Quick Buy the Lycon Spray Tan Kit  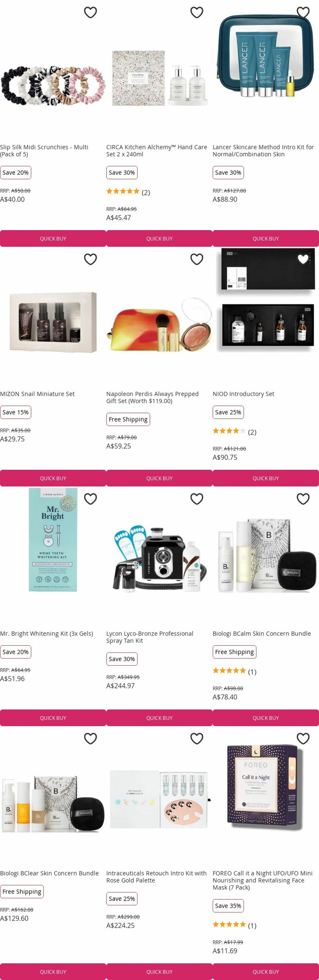[x=159, y=718]
